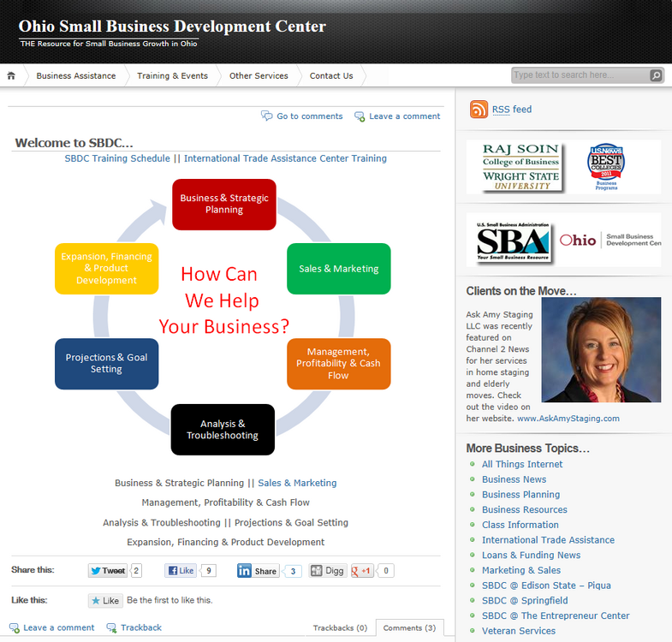
Task: Click the Tweet count bubble showing 2
Action: click(x=136, y=570)
